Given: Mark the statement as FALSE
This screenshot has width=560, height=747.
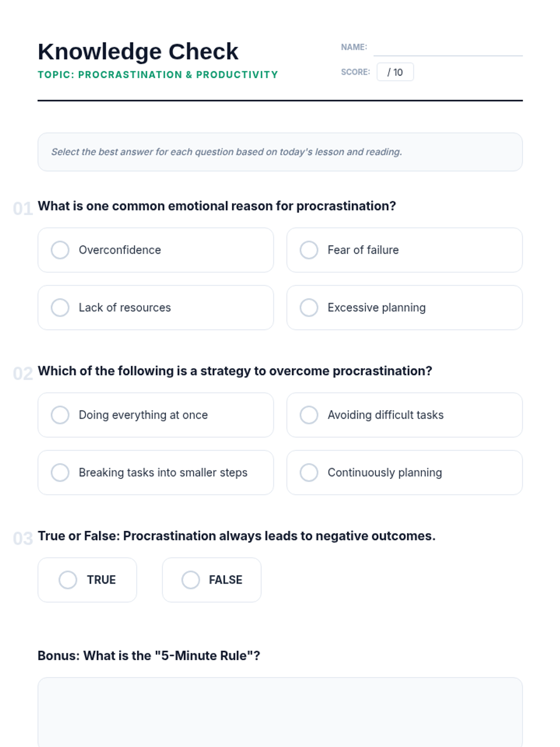Looking at the screenshot, I should click(x=191, y=580).
